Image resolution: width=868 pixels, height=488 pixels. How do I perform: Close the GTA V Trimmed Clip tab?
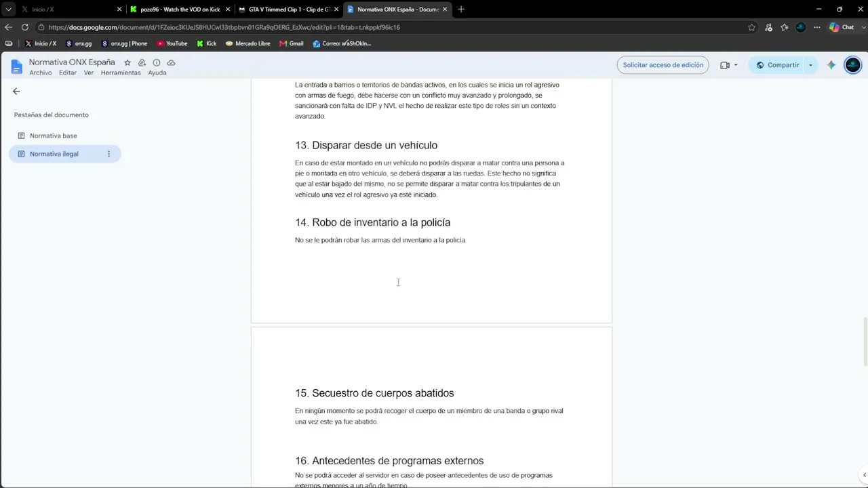pos(336,9)
